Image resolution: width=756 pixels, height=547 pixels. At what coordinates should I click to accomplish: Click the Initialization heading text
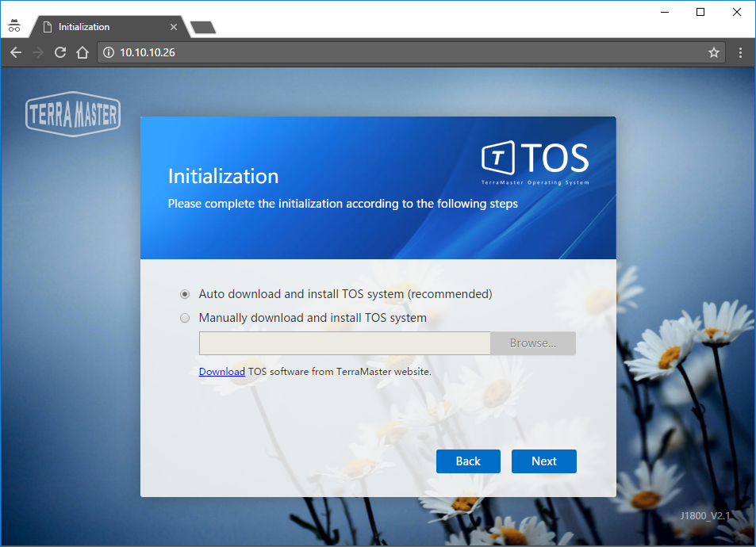click(x=223, y=177)
